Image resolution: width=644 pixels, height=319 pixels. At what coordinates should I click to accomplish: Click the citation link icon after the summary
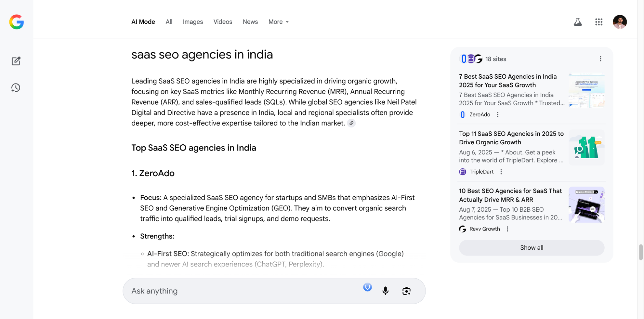351,123
